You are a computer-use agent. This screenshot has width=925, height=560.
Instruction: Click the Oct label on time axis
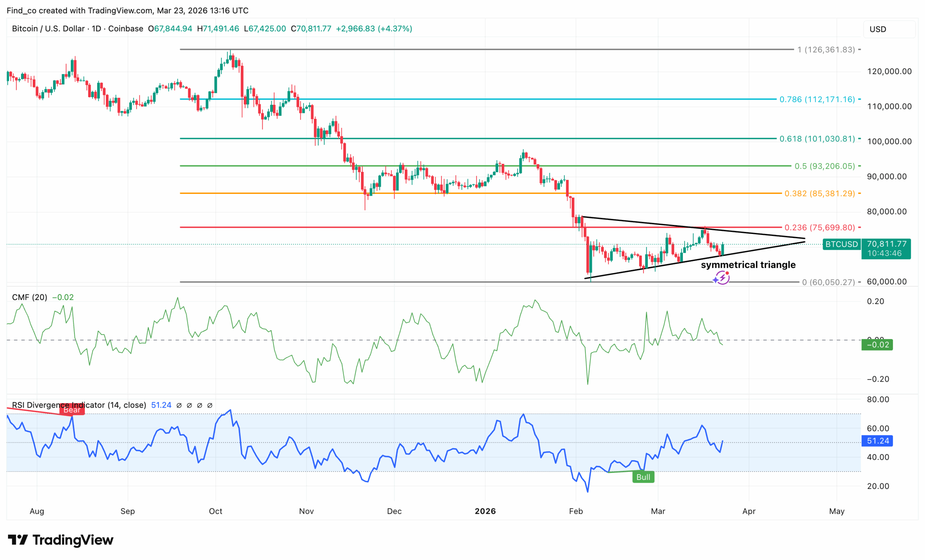(215, 511)
